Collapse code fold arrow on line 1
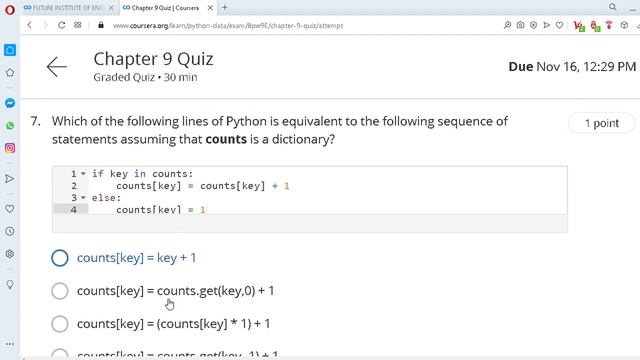 [x=83, y=174]
